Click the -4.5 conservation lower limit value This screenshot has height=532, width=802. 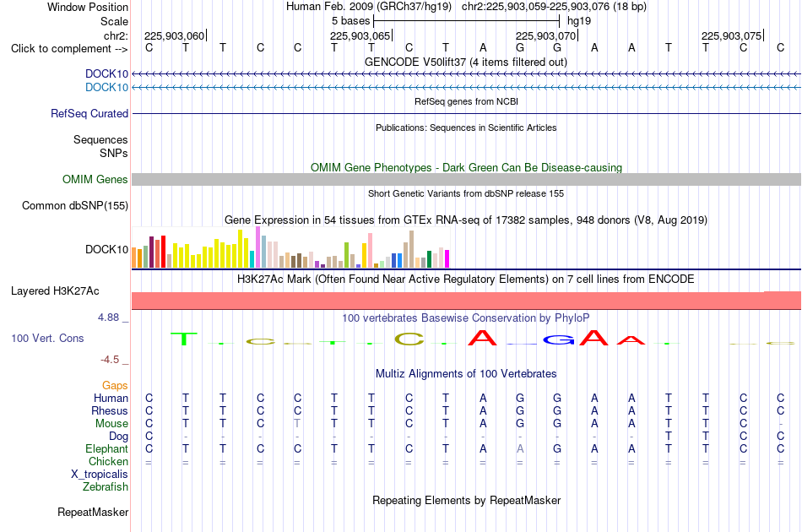(x=110, y=360)
